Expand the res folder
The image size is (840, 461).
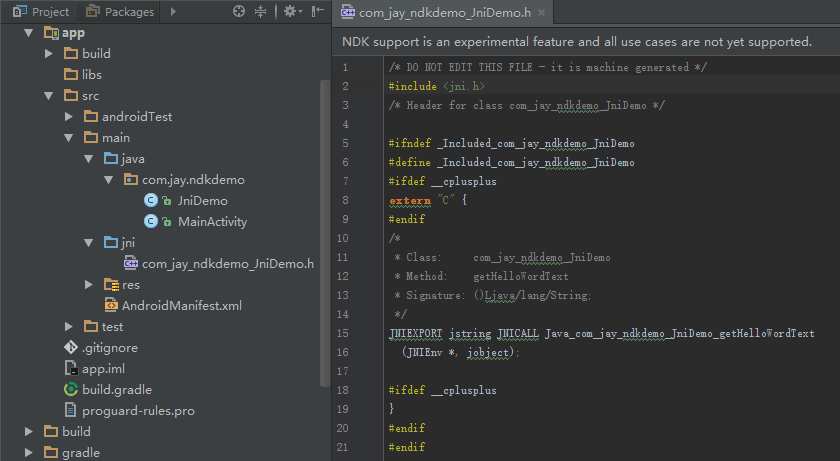[x=89, y=285]
